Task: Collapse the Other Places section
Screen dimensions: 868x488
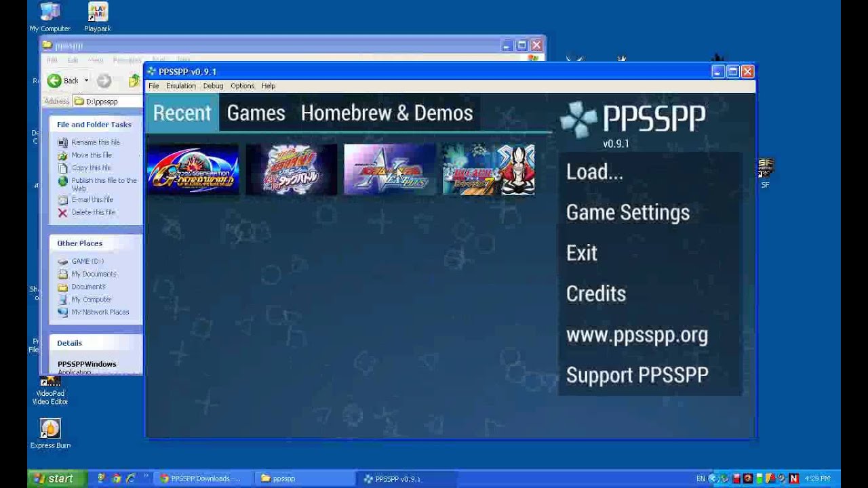Action: [x=95, y=243]
